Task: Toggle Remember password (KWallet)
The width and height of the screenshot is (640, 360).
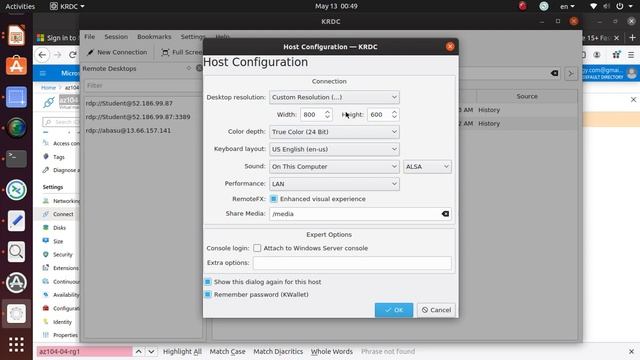Action: pyautogui.click(x=208, y=294)
